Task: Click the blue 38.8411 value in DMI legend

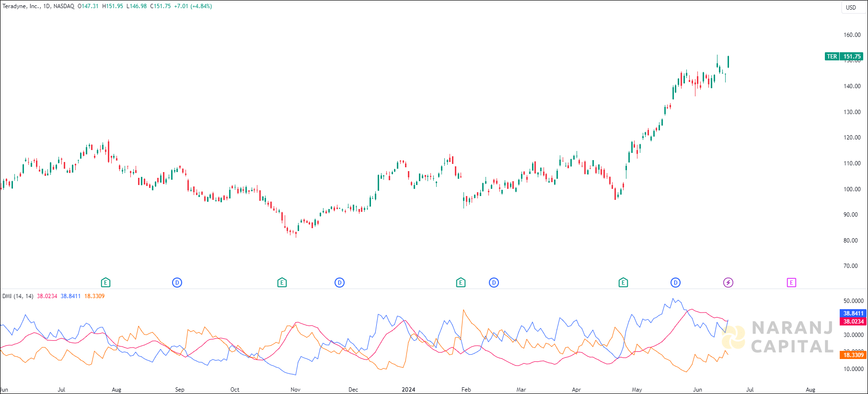Action: pyautogui.click(x=70, y=296)
